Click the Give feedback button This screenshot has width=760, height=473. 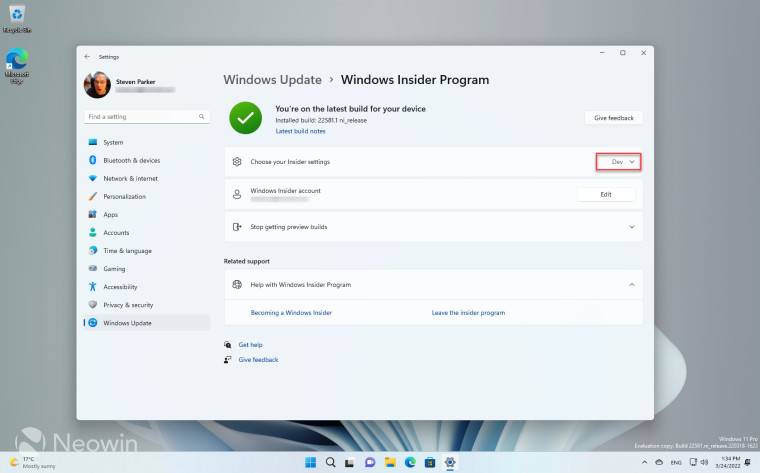pyautogui.click(x=613, y=118)
